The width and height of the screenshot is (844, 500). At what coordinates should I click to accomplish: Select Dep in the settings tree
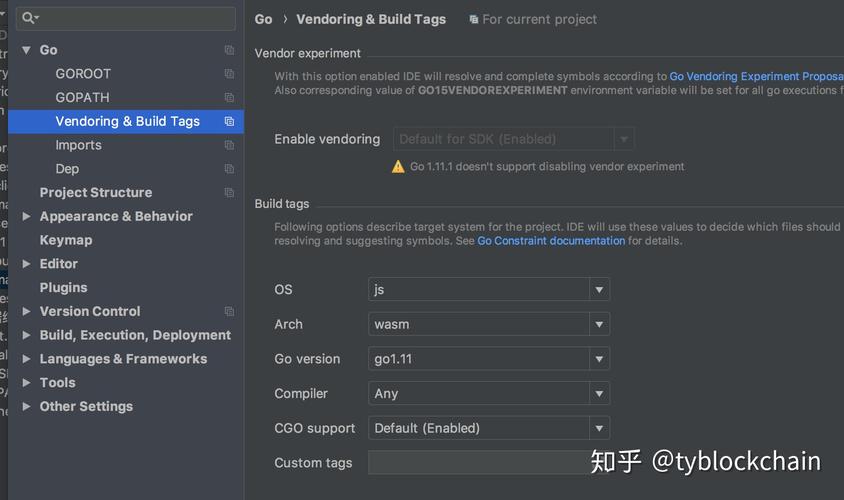tap(67, 169)
